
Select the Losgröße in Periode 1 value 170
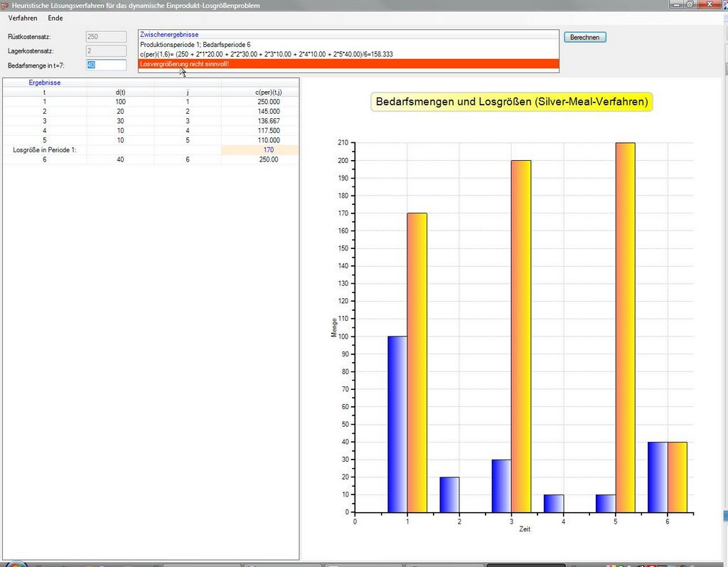pyautogui.click(x=268, y=150)
